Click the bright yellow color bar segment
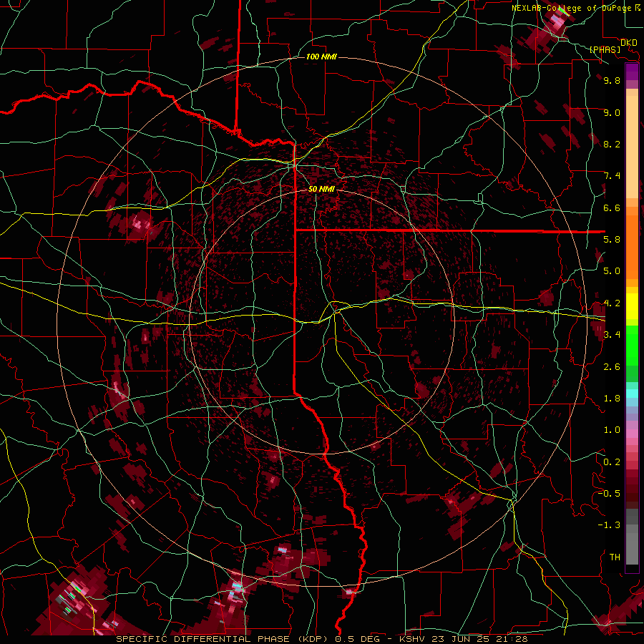Image resolution: width=644 pixels, height=644 pixels. (632, 306)
